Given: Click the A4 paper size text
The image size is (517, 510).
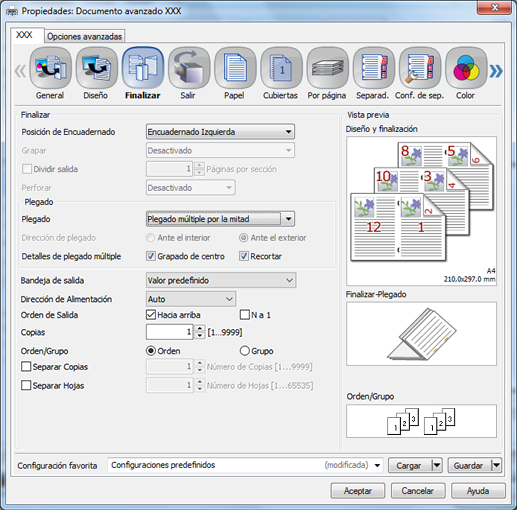Looking at the screenshot, I should tap(491, 271).
